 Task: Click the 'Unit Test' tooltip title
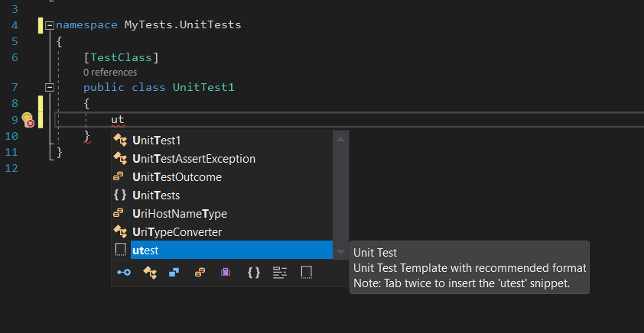pos(375,253)
